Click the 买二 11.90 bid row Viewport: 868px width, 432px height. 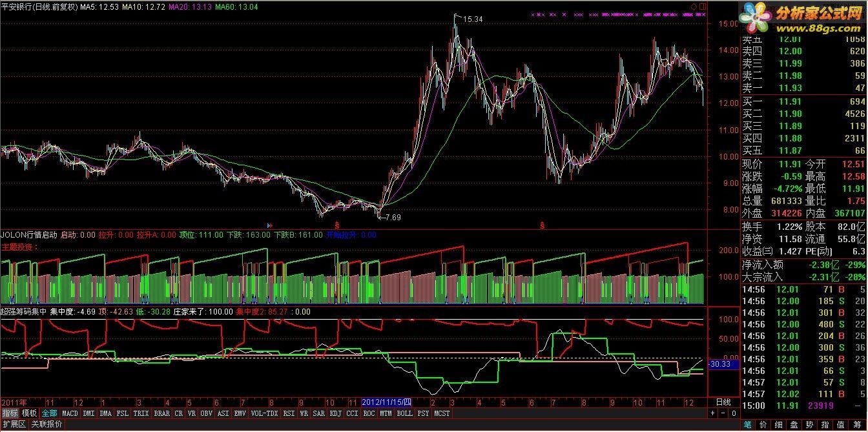pos(803,114)
